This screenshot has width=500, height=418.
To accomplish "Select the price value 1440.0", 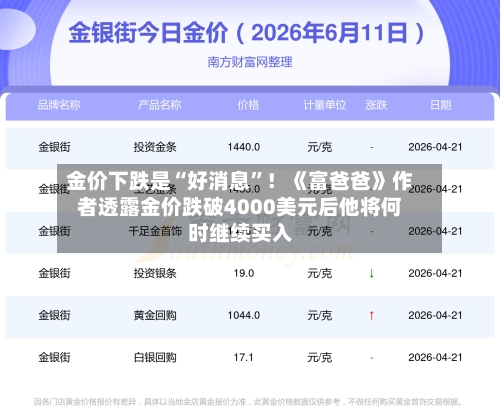I will pos(244,147).
